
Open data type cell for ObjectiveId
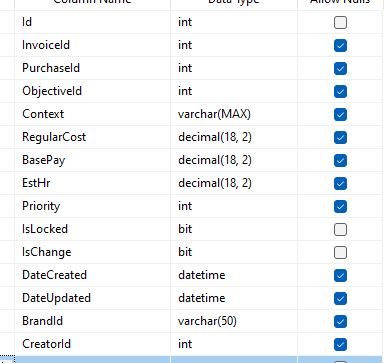click(x=234, y=91)
